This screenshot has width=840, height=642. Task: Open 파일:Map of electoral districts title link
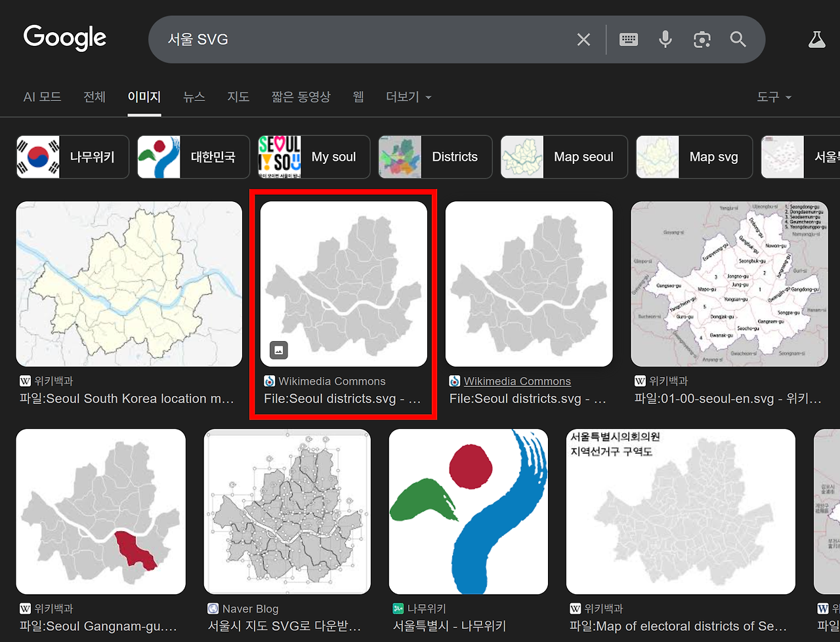pos(679,626)
